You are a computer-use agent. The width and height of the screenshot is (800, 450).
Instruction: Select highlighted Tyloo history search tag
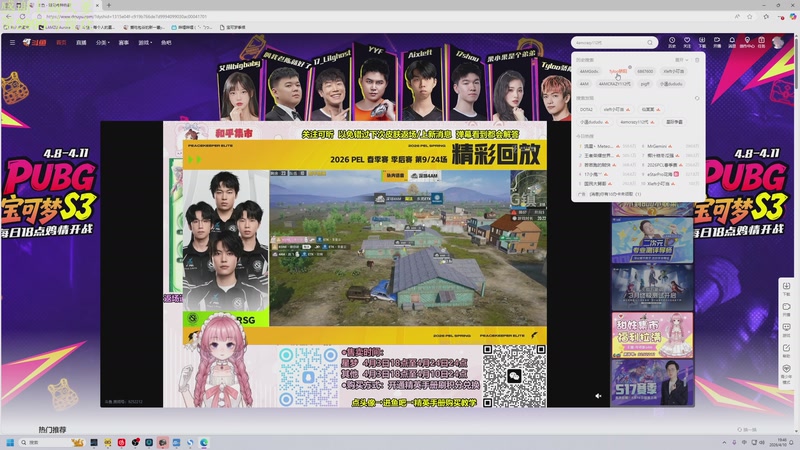[x=618, y=71]
